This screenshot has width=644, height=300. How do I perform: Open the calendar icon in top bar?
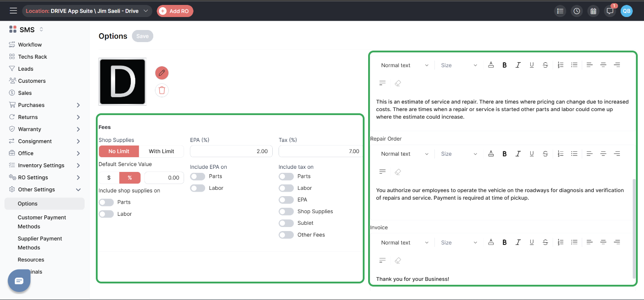593,11
